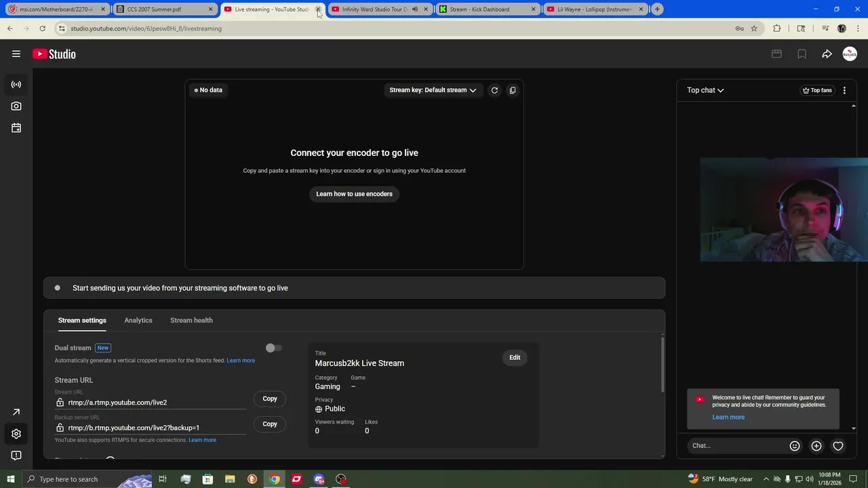Image resolution: width=868 pixels, height=488 pixels.
Task: Copy the Backup server URL
Action: tap(270, 424)
